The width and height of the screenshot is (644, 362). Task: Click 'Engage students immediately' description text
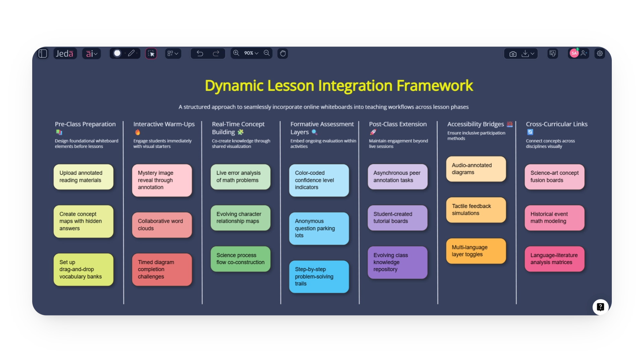(x=162, y=143)
